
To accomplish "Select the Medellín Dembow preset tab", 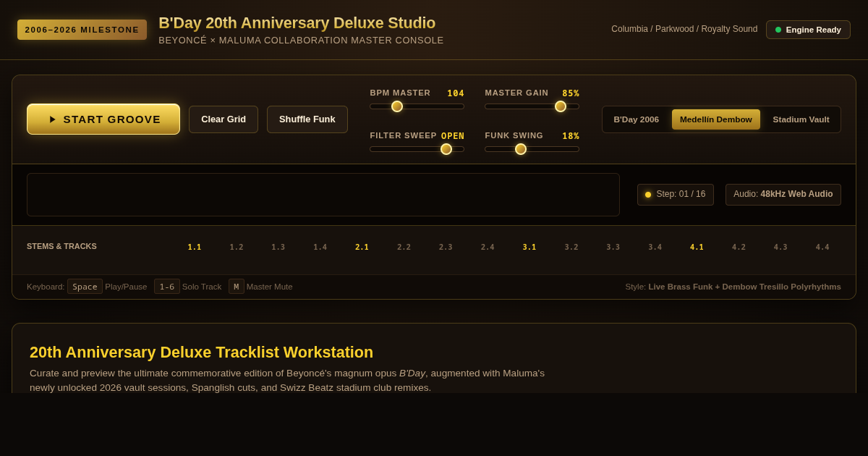I will pyautogui.click(x=716, y=119).
